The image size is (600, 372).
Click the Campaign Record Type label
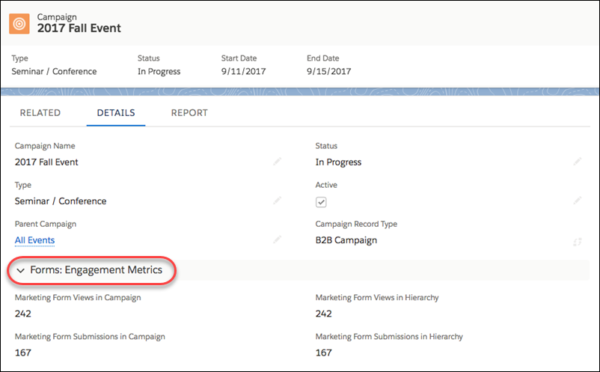[356, 224]
